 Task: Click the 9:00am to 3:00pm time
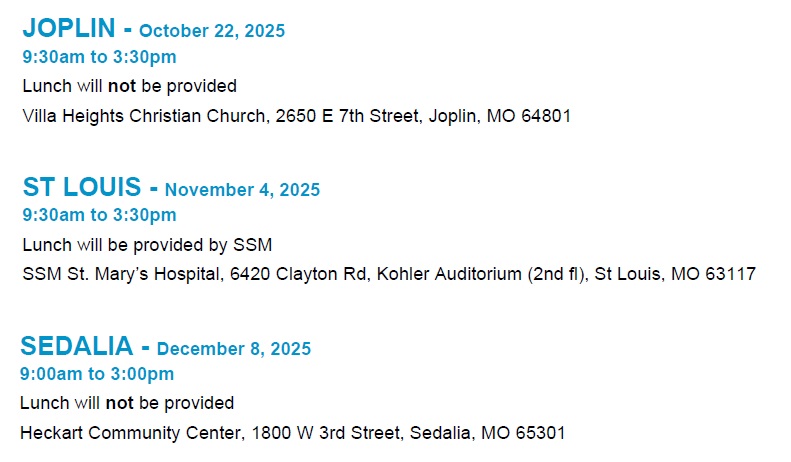tap(97, 374)
